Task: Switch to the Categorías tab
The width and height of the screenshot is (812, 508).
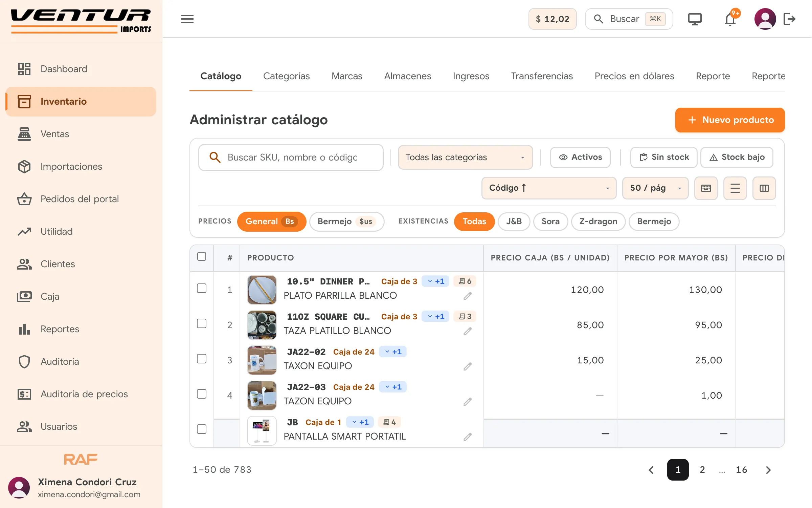Action: [286, 76]
